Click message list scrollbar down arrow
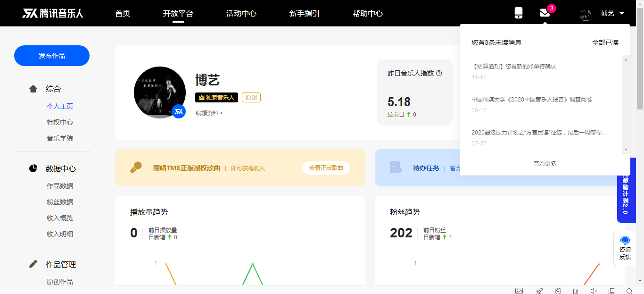The height and width of the screenshot is (294, 644). coord(626,150)
